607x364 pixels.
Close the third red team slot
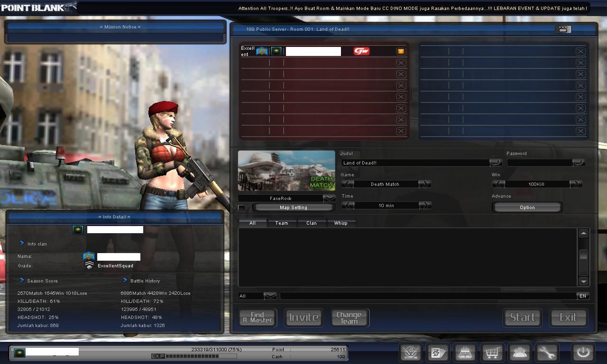click(401, 74)
